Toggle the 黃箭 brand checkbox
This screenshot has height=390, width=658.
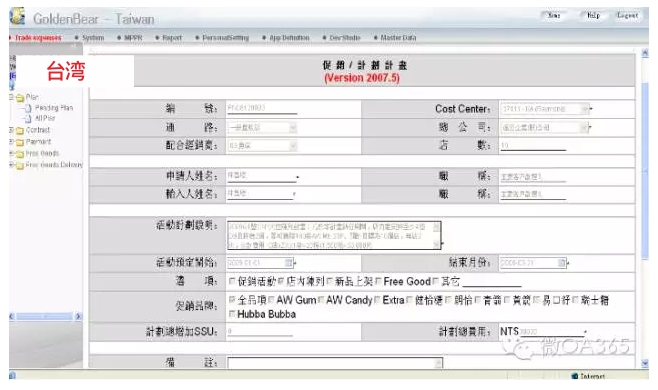point(507,300)
